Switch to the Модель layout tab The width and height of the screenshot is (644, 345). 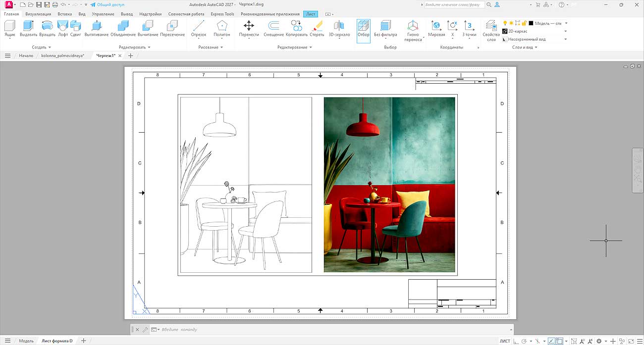pos(26,341)
